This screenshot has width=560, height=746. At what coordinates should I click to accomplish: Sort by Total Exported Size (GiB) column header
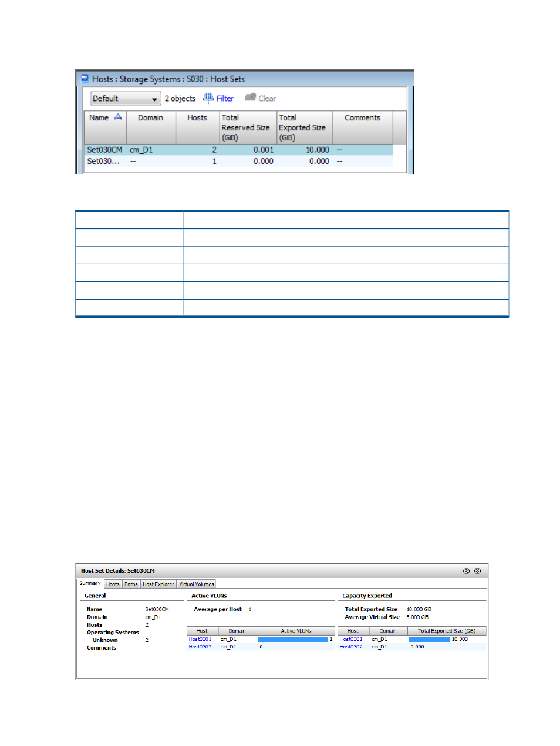pyautogui.click(x=304, y=127)
